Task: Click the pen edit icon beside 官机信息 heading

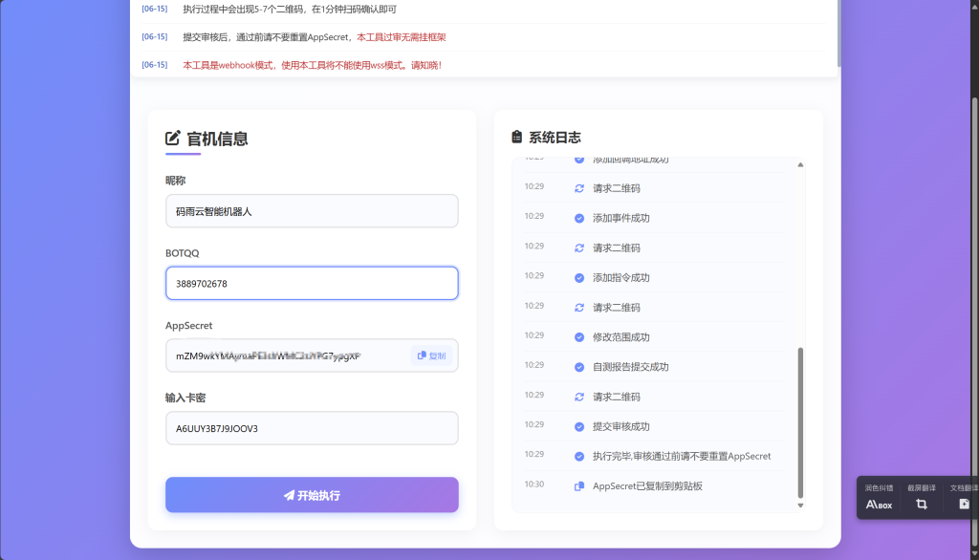Action: 172,138
